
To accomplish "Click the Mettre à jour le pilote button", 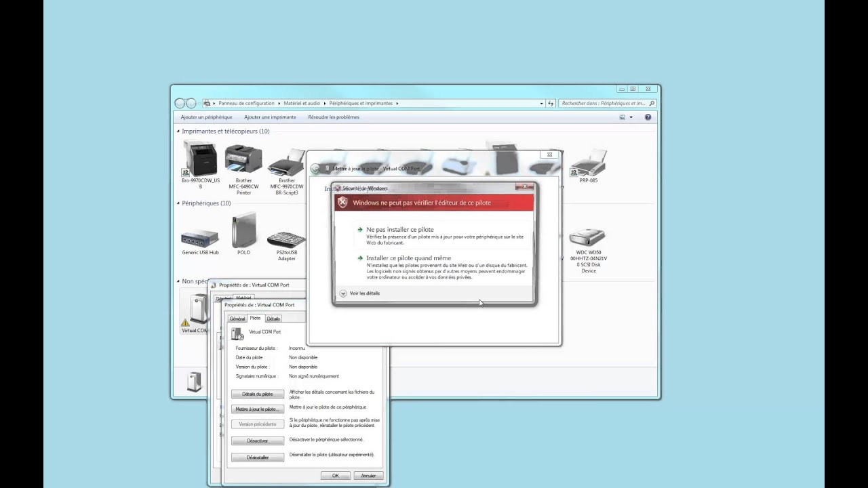I will (x=258, y=409).
